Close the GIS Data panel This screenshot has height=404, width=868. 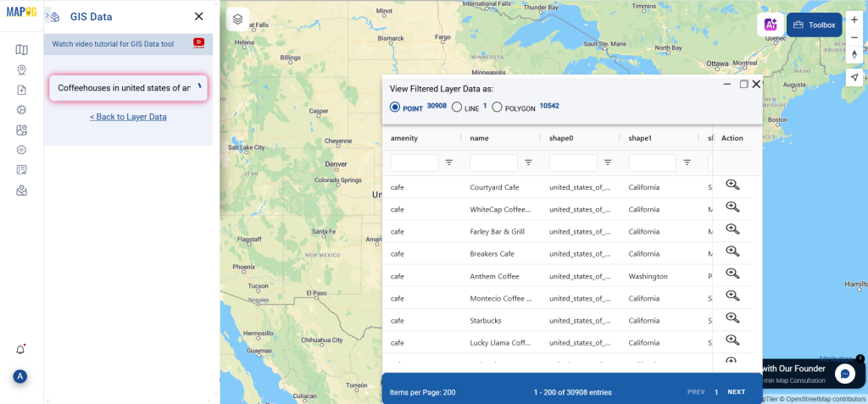click(x=198, y=17)
